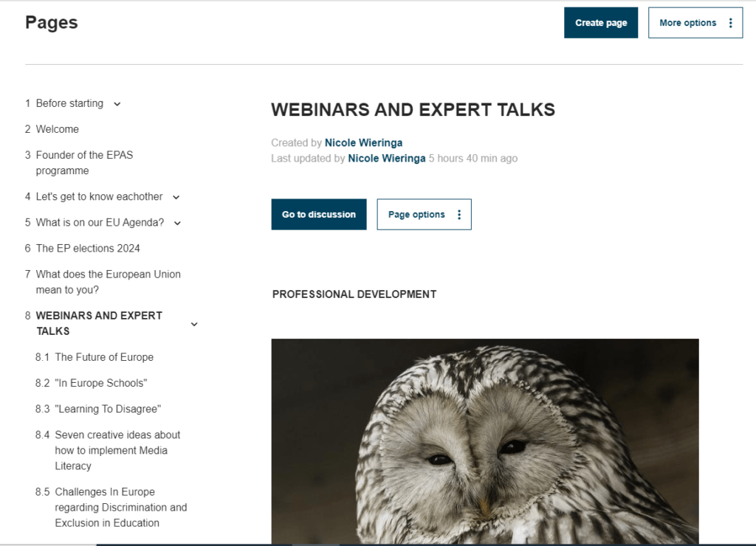The height and width of the screenshot is (546, 756).
Task: Click Nicole Wieringa link after Last updated by
Action: pos(386,158)
